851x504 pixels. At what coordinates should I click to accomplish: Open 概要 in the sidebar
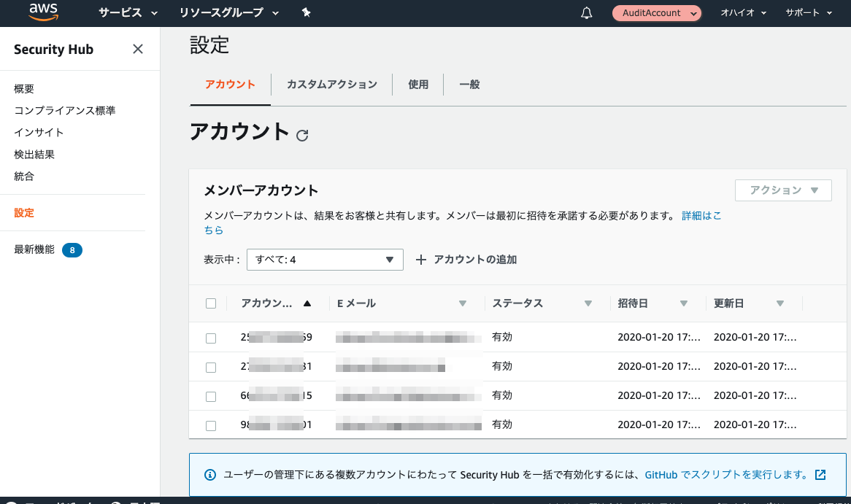24,89
